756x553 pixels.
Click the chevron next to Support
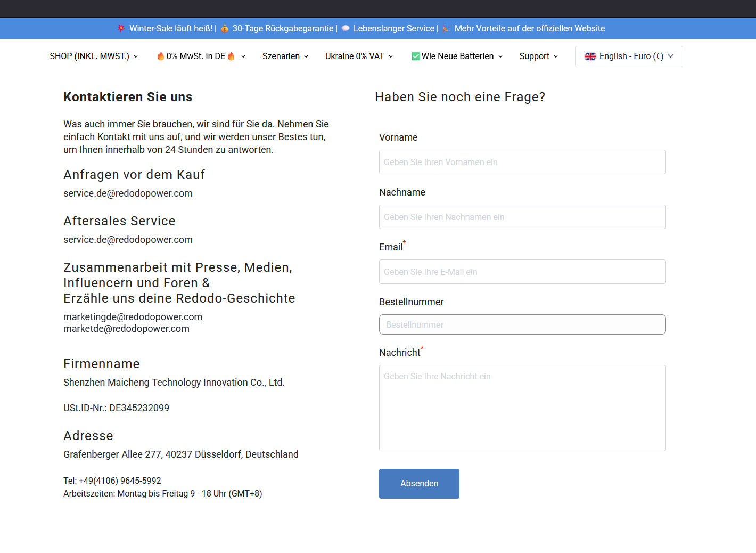pos(556,56)
